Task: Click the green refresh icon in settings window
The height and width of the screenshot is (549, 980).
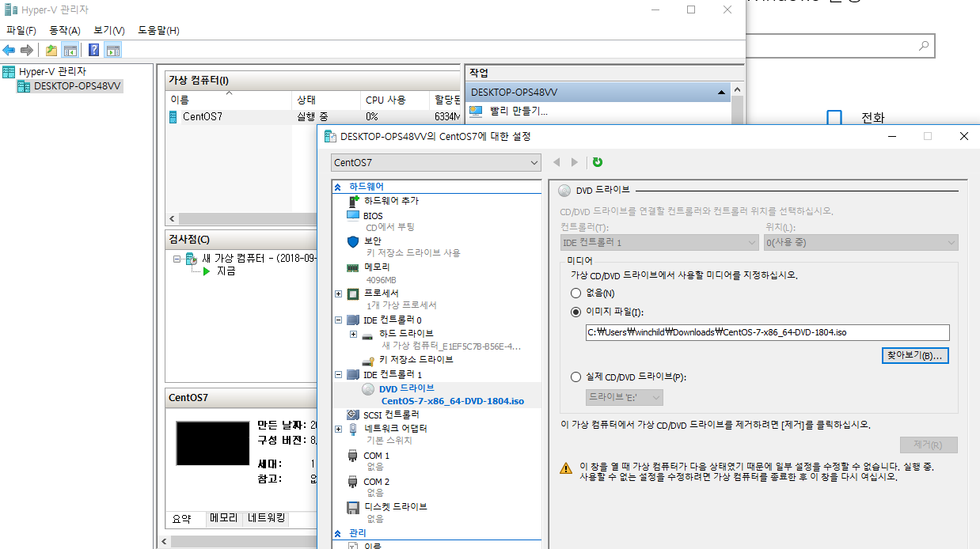Action: coord(598,162)
